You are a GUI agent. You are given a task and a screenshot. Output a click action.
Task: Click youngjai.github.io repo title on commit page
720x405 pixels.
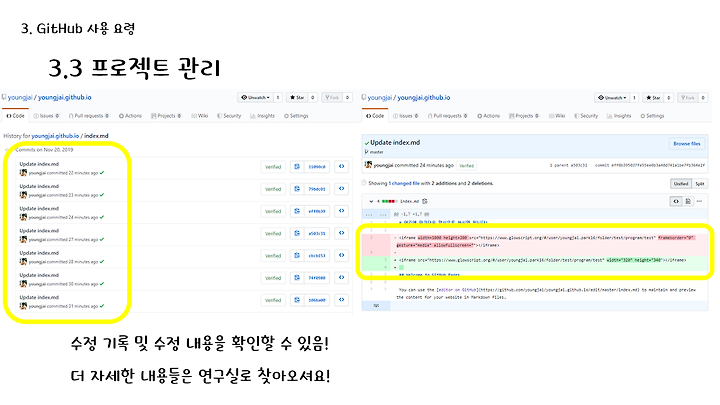(x=424, y=97)
